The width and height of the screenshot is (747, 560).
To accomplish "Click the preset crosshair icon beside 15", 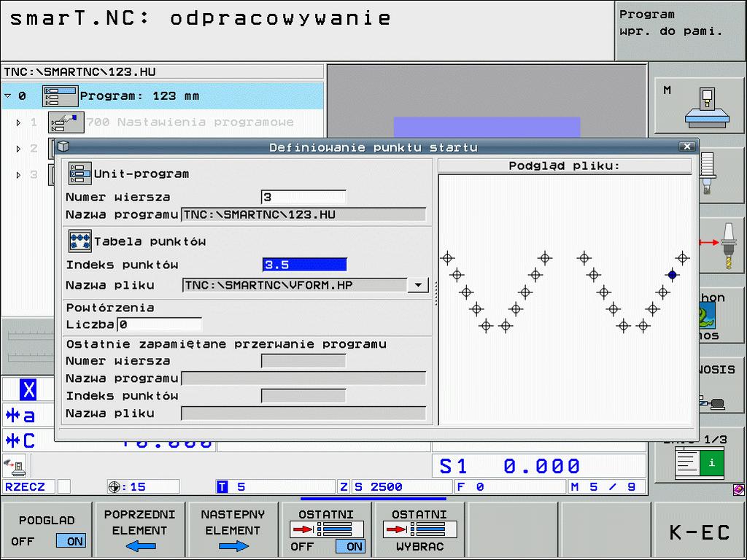I will (114, 486).
